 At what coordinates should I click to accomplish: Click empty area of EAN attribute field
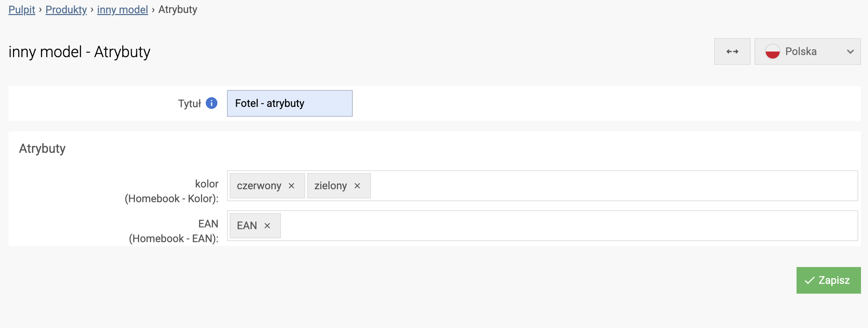click(x=560, y=226)
